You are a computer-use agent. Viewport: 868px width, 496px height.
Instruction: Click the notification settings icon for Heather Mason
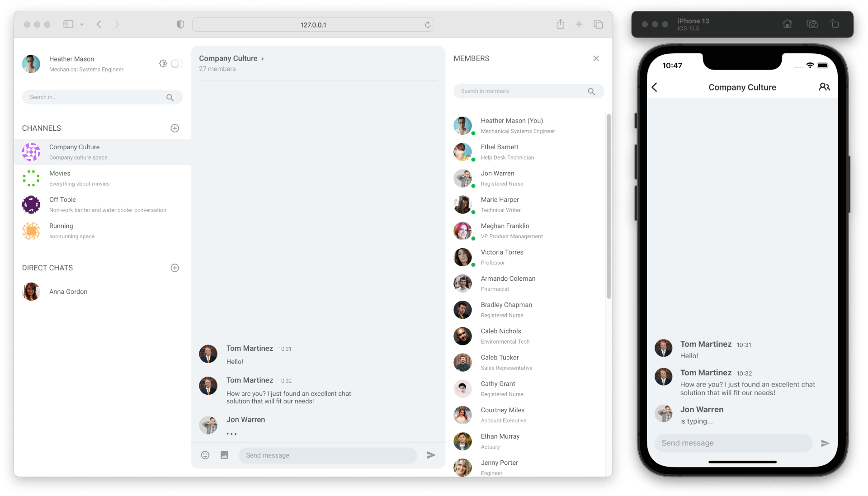point(163,63)
